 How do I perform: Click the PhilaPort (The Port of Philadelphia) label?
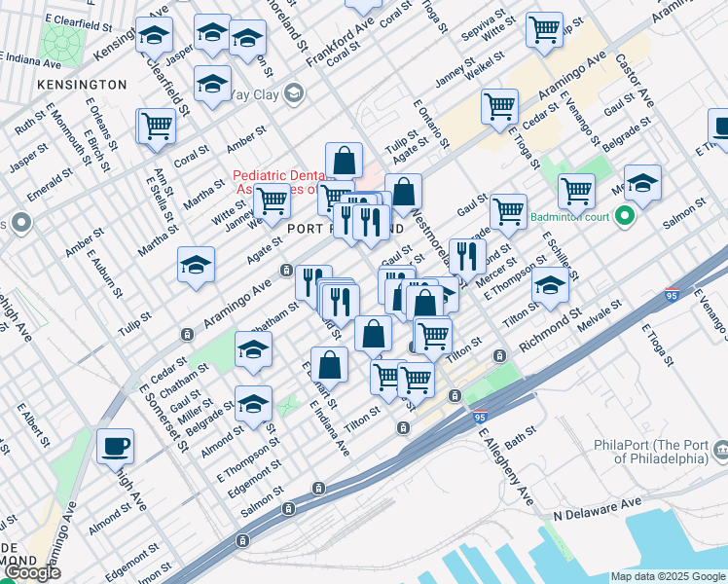tap(651, 452)
